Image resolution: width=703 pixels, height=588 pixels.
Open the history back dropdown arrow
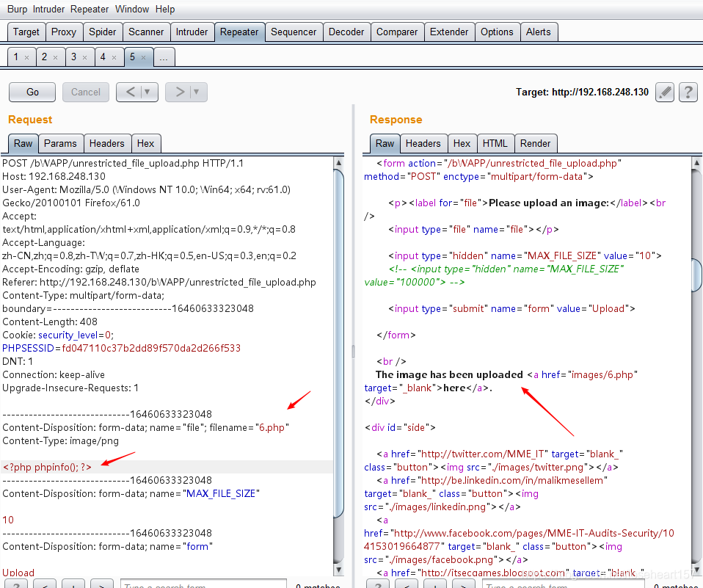(x=147, y=92)
